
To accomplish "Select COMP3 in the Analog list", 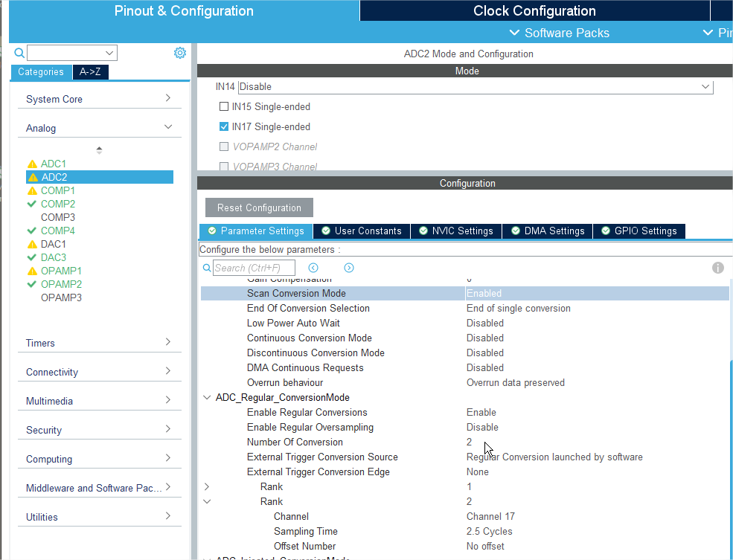I will [58, 217].
